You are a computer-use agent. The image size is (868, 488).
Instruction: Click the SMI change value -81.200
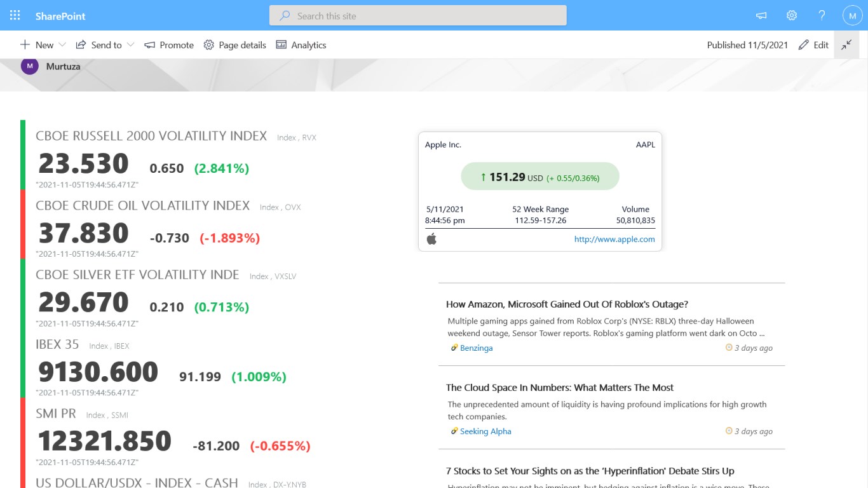tap(216, 446)
